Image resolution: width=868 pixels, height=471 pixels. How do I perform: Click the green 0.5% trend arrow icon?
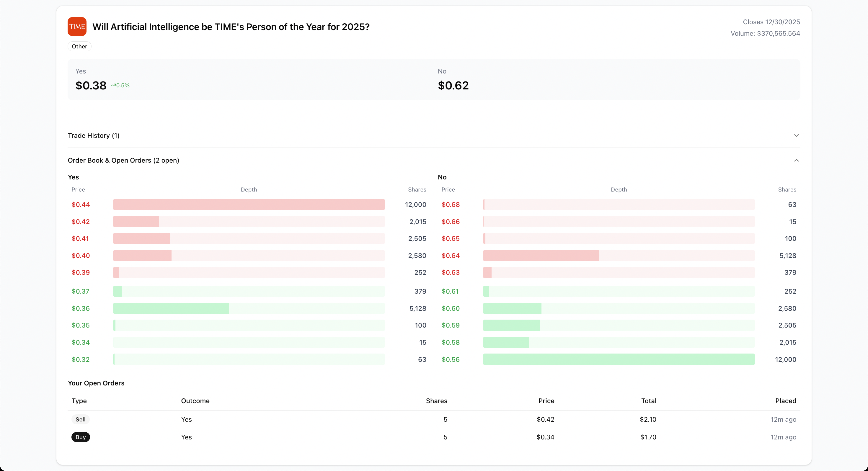tap(113, 86)
